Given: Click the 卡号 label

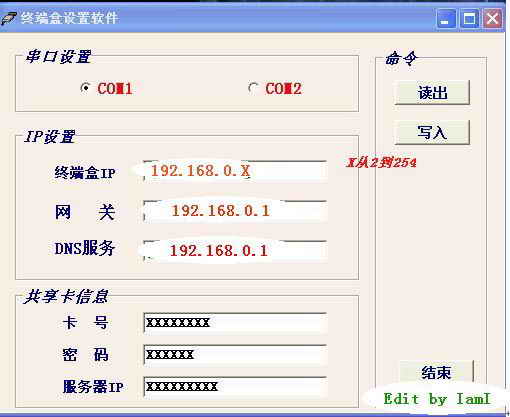Looking at the screenshot, I should 85,323.
